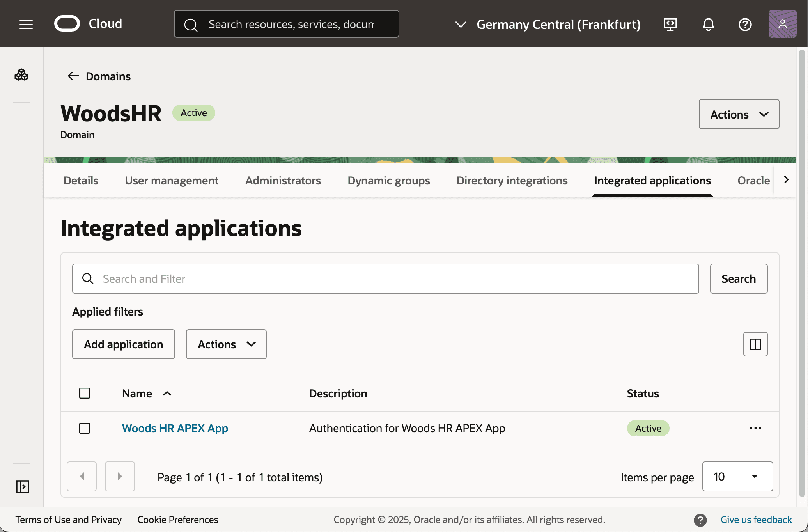Open the user profile avatar
Screen dimensions: 808x532
(782, 24)
